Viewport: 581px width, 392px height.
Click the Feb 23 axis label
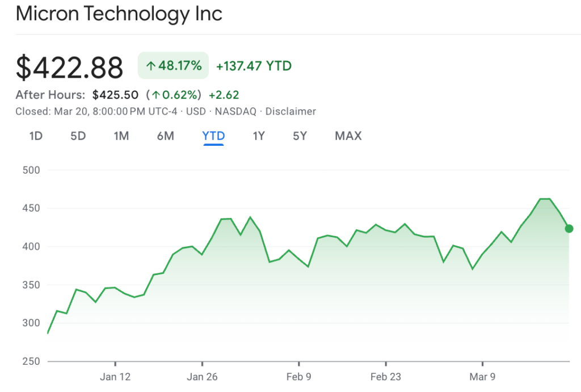click(x=386, y=377)
